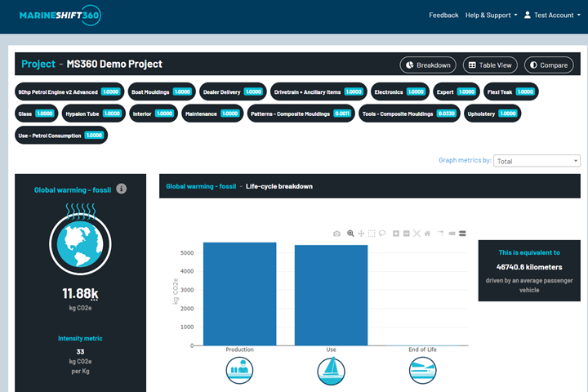Autoscale the chart axes
The image size is (588, 392).
click(x=416, y=234)
